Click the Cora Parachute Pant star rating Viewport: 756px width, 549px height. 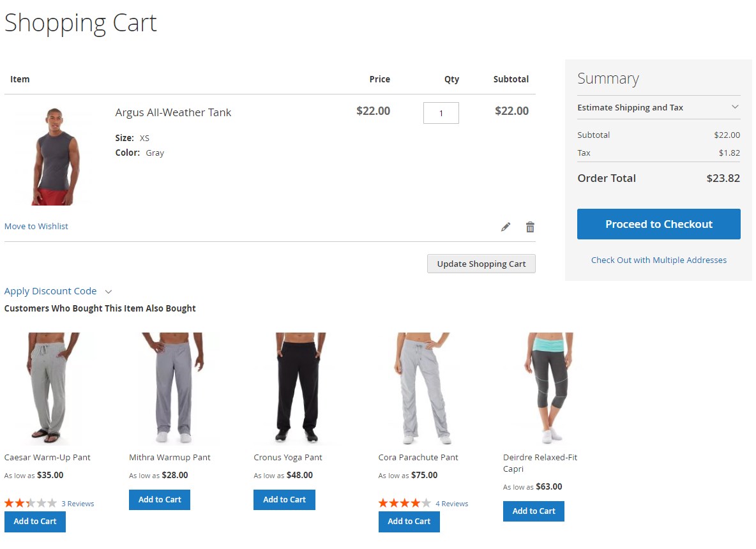405,503
